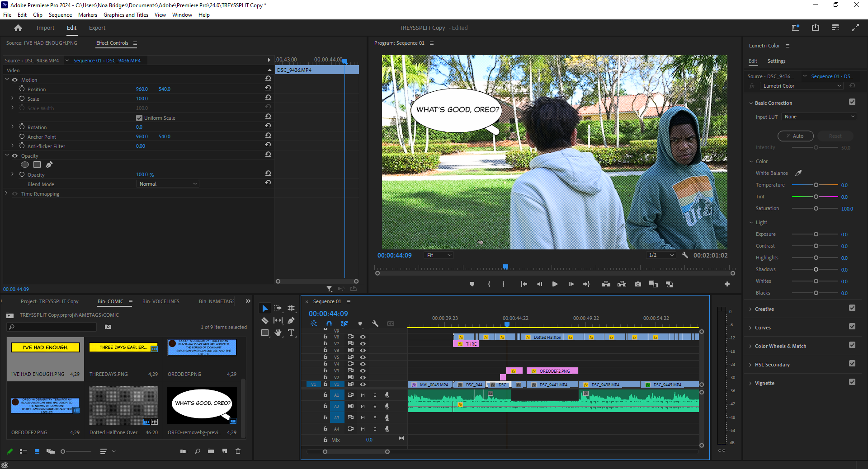The height and width of the screenshot is (469, 868).
Task: Click the Home icon
Action: 18,28
